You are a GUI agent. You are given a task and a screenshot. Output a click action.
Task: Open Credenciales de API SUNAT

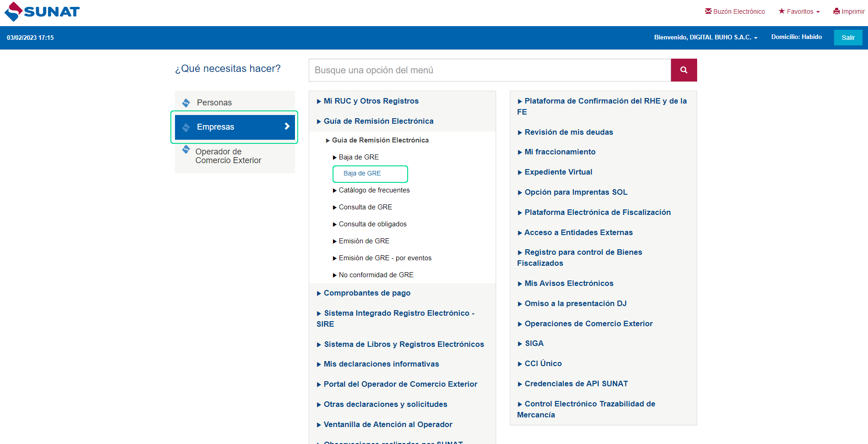click(x=576, y=384)
